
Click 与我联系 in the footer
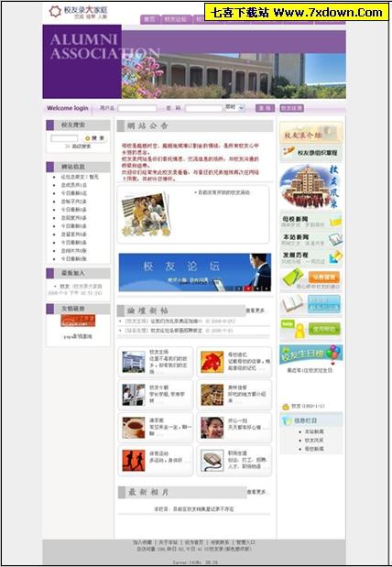pos(220,542)
